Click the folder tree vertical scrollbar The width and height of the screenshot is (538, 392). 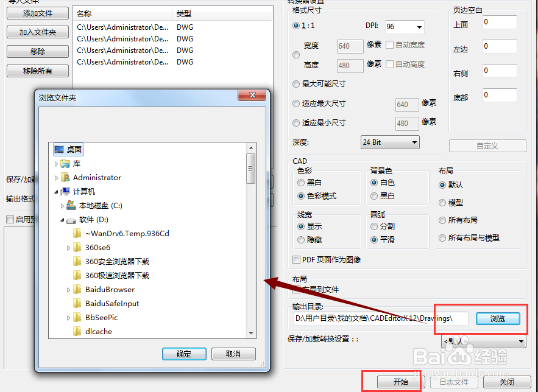pos(251,240)
